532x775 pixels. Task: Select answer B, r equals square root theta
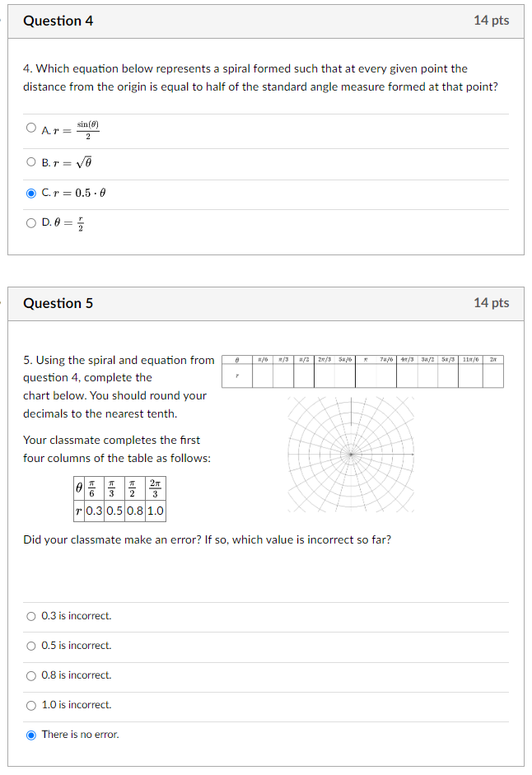[x=30, y=161]
